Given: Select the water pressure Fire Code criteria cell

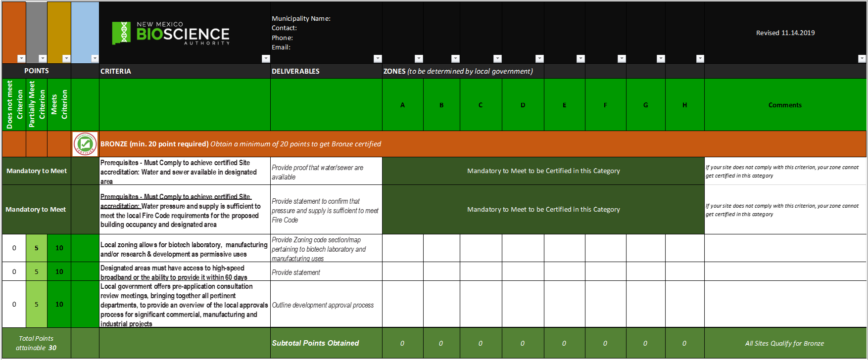Looking at the screenshot, I should 185,209.
